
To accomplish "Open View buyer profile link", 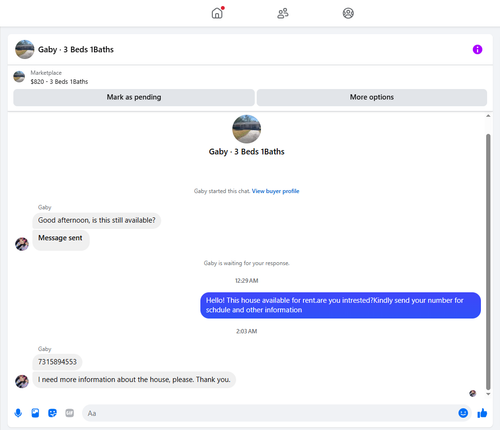I will (x=275, y=191).
